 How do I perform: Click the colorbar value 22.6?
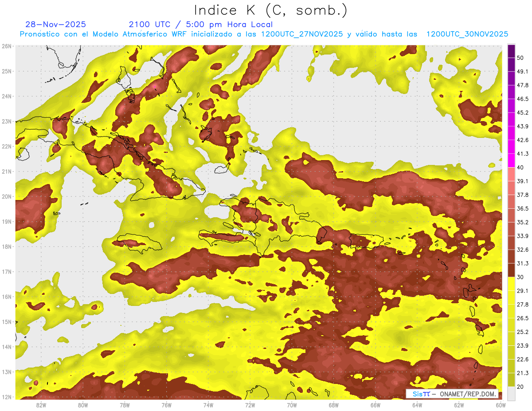(523, 360)
